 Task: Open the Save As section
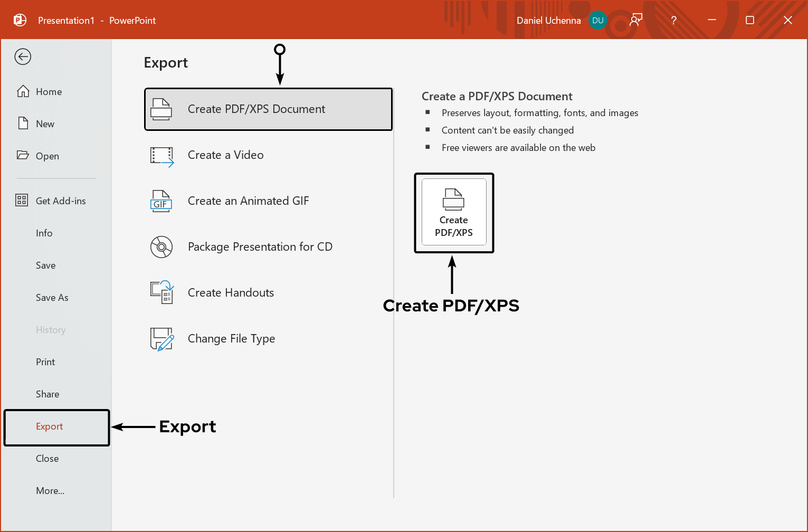click(x=52, y=297)
